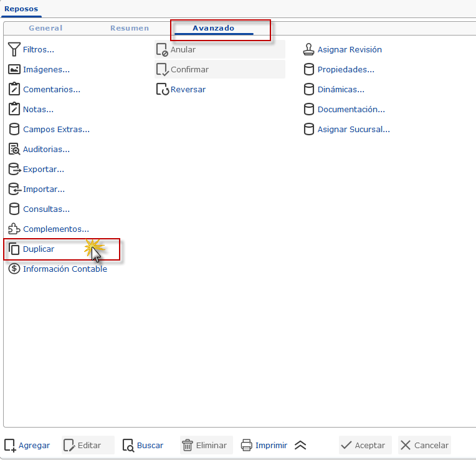
Task: Click the Aceptar button
Action: [x=365, y=446]
